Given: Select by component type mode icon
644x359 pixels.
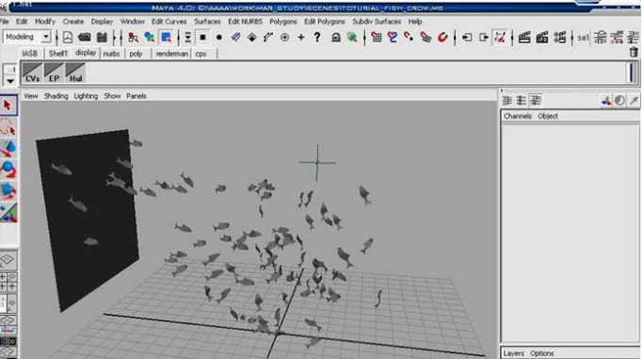Looking at the screenshot, I should click(166, 38).
